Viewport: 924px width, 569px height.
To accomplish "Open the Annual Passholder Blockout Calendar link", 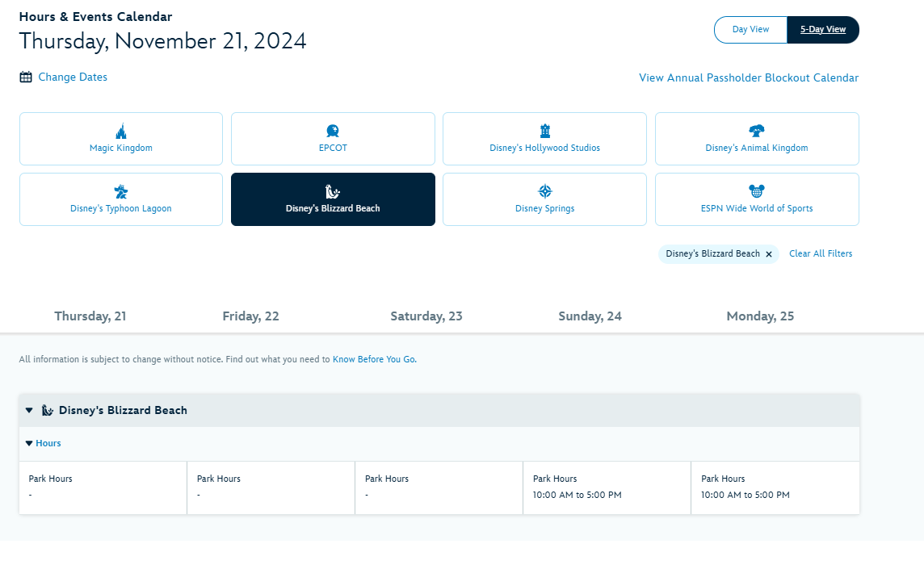I will click(749, 78).
